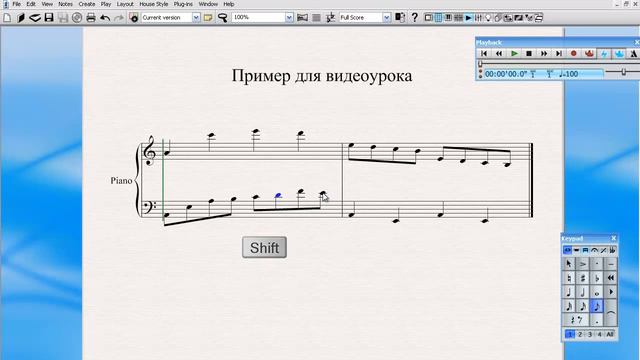Click the export audio CD icon
The image size is (640, 360).
pyautogui.click(x=77, y=18)
